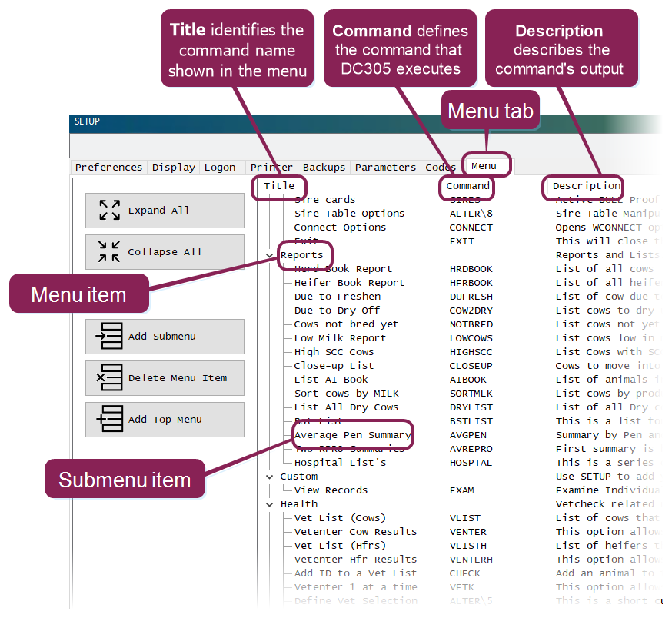This screenshot has width=672, height=618.
Task: Click the Delete Menu Item icon
Action: tap(109, 377)
